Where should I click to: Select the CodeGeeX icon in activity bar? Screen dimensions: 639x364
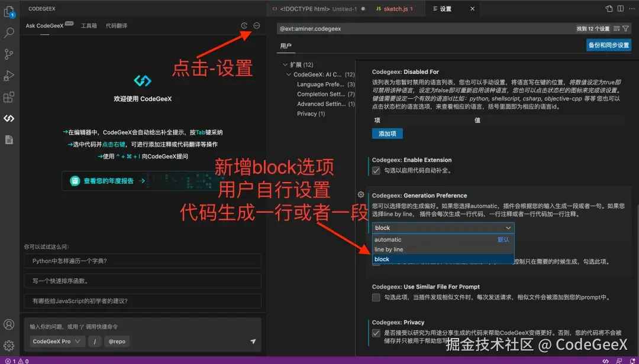tap(9, 119)
